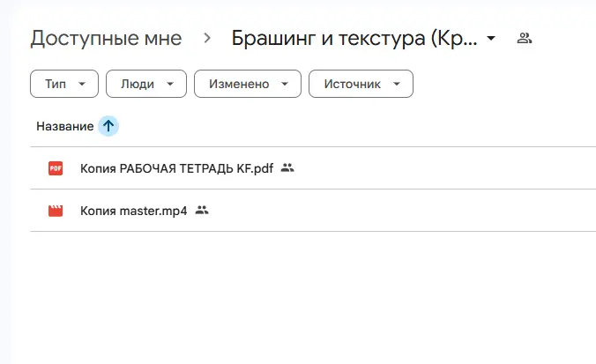Viewport: 596px width, 364px height.
Task: Open the Люди filter dropdown
Action: (x=145, y=84)
